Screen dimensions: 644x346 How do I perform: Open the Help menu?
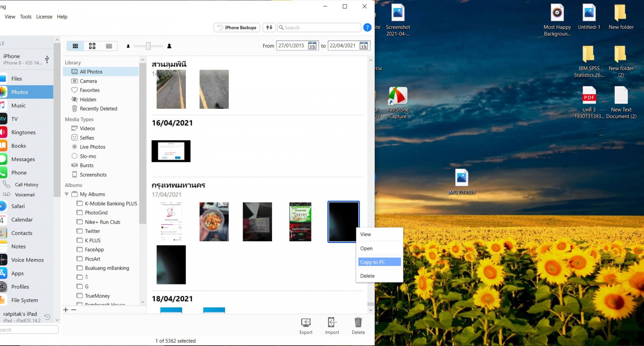[x=62, y=17]
